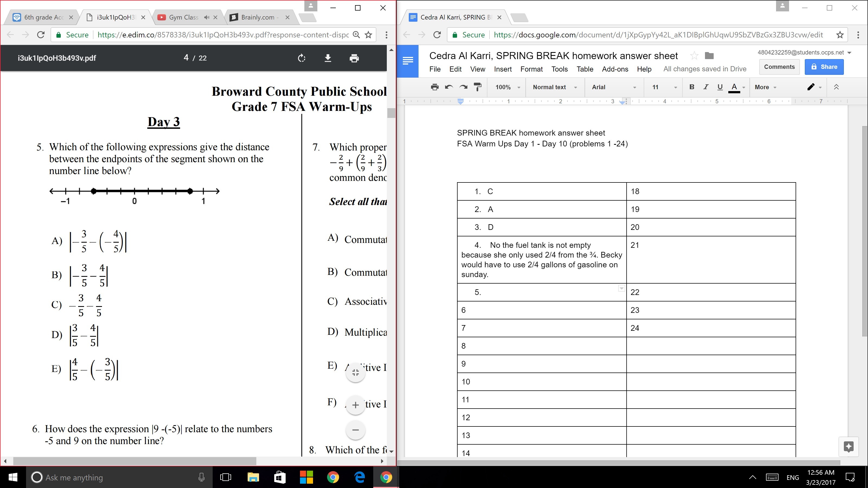Open the Explore button in Docs
Image resolution: width=868 pixels, height=488 pixels.
click(x=848, y=447)
